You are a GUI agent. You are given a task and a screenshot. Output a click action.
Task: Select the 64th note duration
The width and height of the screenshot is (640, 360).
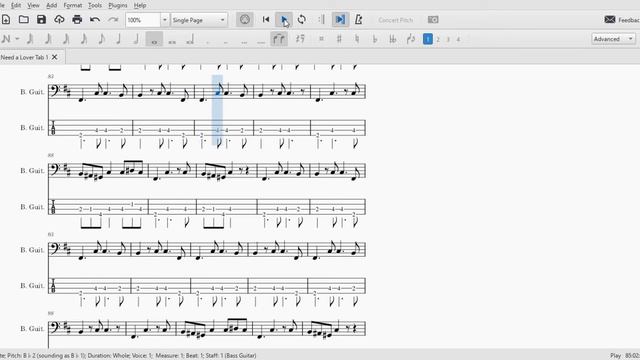[48, 39]
